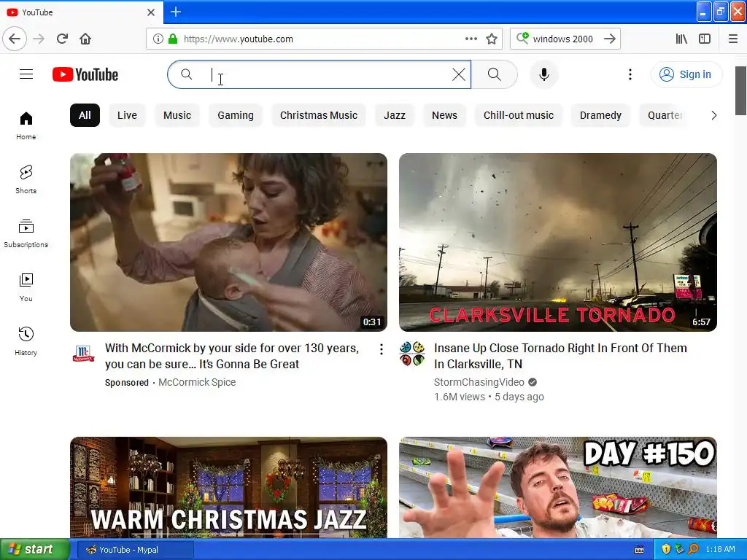This screenshot has height=560, width=747.
Task: Clear the search box with the X icon
Action: coord(459,74)
